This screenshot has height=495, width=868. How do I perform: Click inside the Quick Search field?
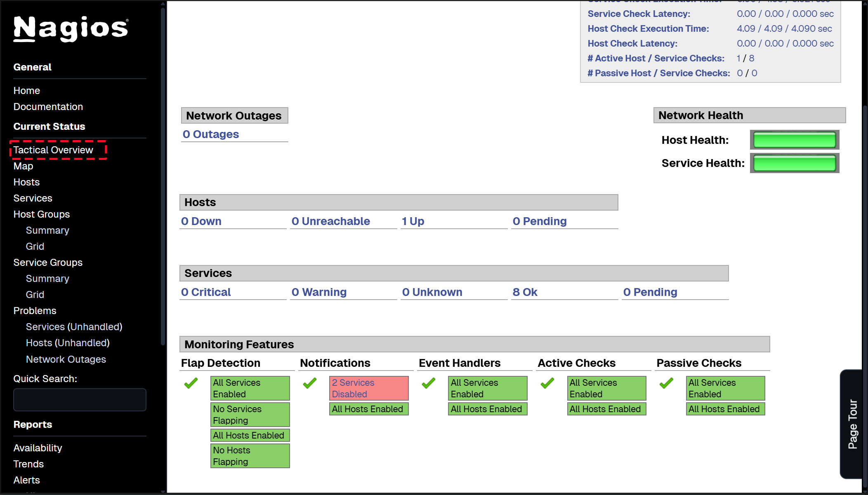pos(80,400)
